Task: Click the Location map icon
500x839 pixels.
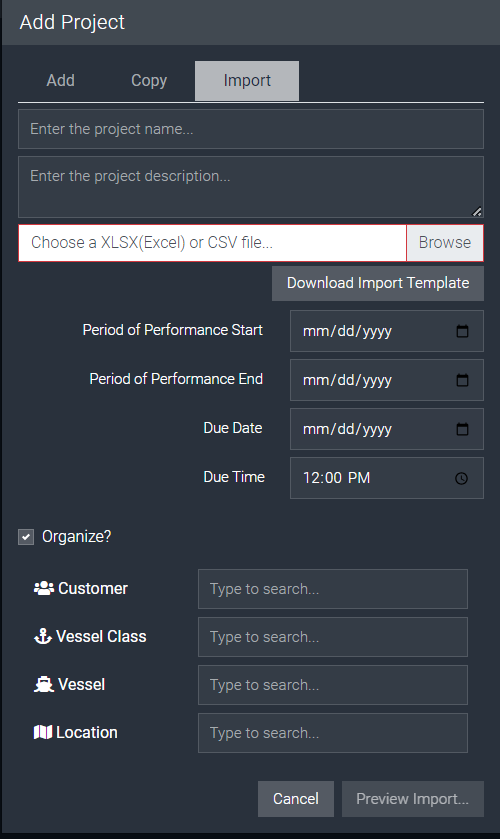Action: coord(43,733)
